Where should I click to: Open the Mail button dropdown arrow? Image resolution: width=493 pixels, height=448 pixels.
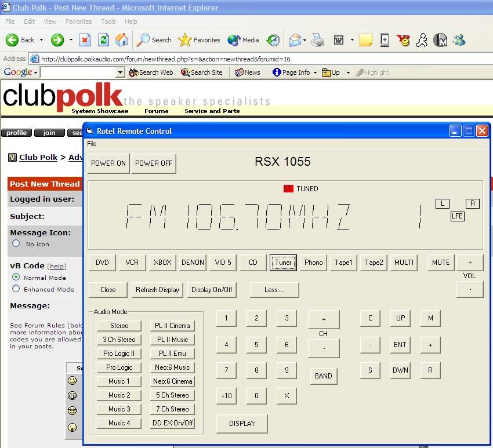tap(305, 40)
